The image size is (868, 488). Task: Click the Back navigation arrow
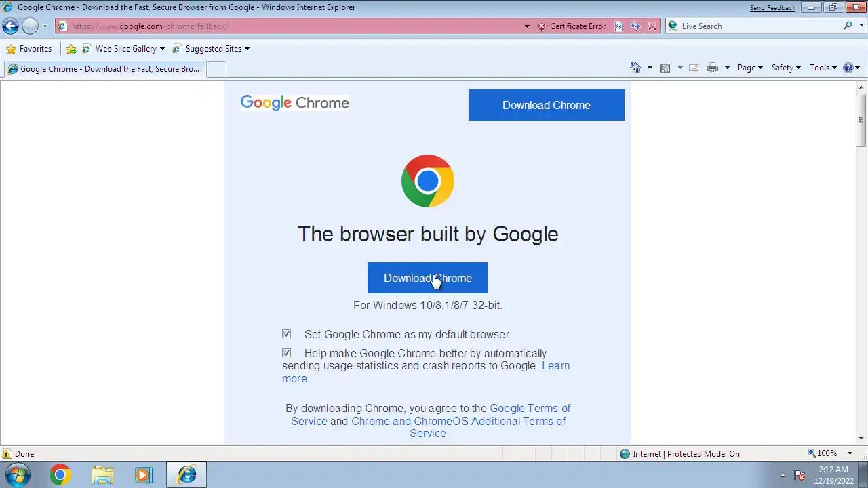pos(10,26)
